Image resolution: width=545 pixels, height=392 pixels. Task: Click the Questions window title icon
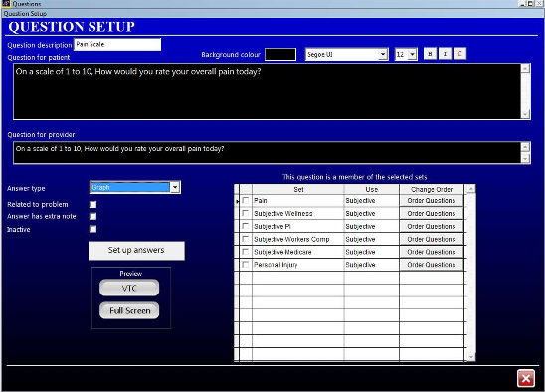6,3
